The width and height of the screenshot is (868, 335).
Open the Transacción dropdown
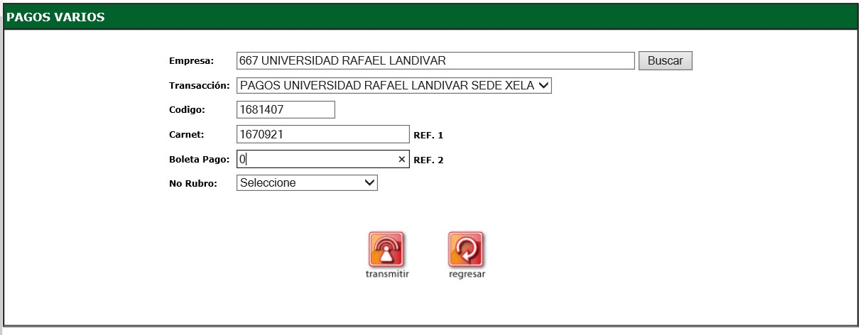point(394,86)
